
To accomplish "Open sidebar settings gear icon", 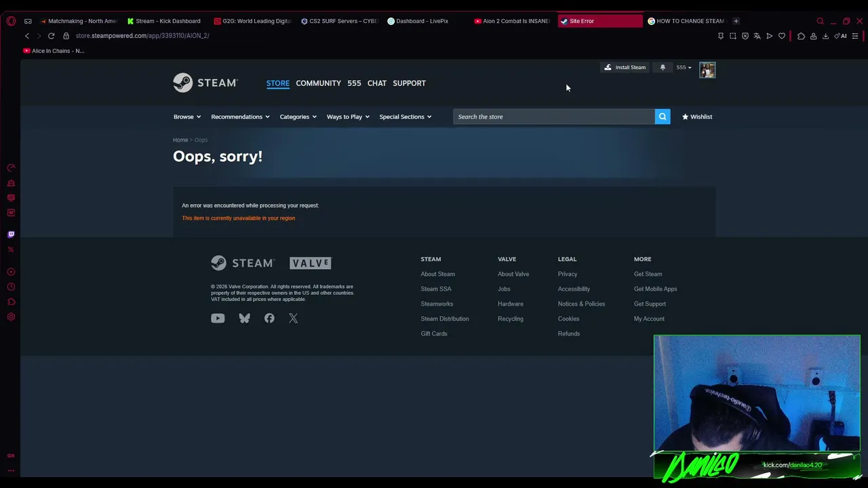I will (11, 317).
